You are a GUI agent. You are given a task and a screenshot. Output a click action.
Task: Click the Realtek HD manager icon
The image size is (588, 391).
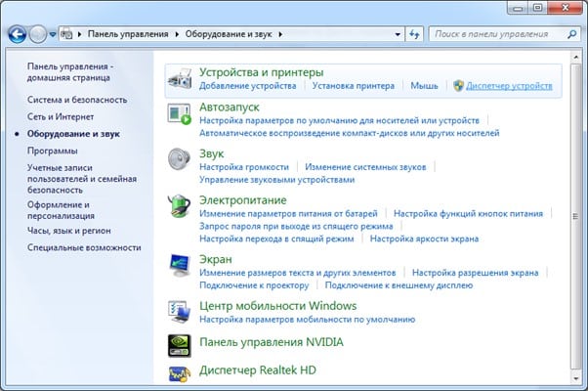[180, 372]
